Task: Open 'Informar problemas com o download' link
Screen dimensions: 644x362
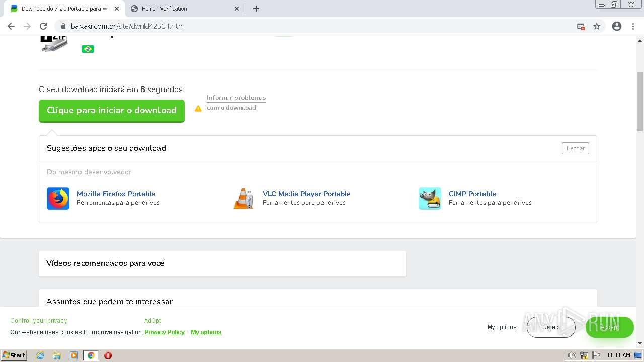Action: (x=236, y=103)
